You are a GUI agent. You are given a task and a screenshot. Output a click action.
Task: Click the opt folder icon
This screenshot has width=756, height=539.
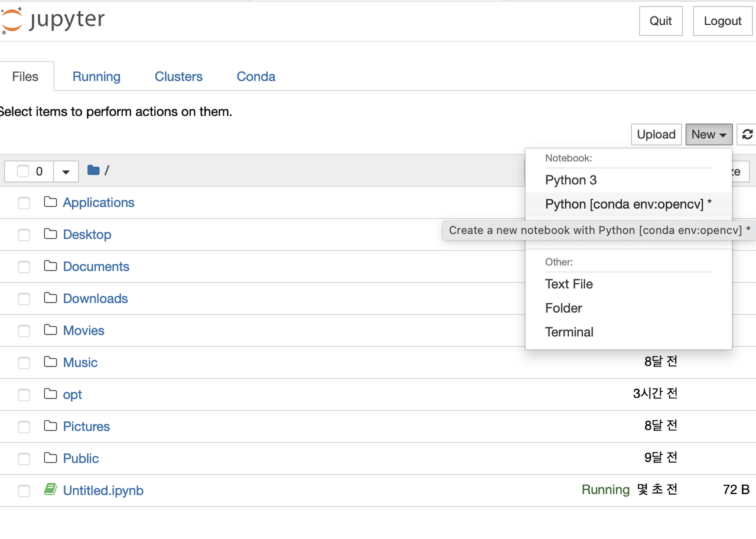click(x=50, y=394)
